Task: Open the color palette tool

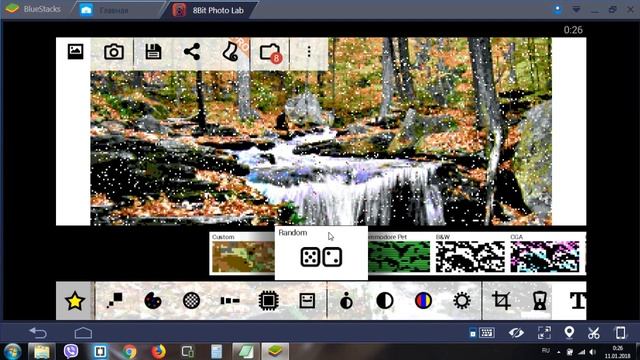Action: [x=153, y=301]
